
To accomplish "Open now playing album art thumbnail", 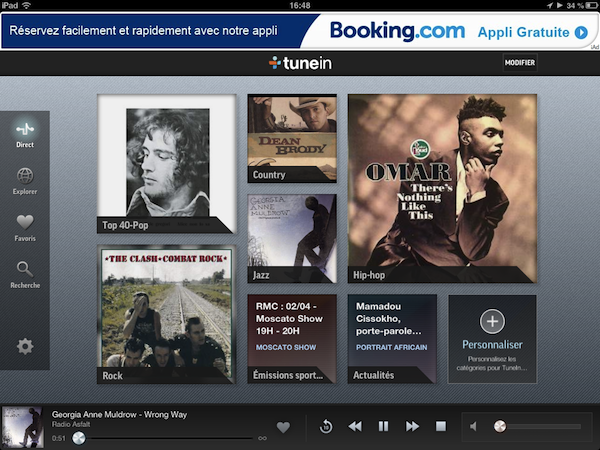I will tap(23, 427).
